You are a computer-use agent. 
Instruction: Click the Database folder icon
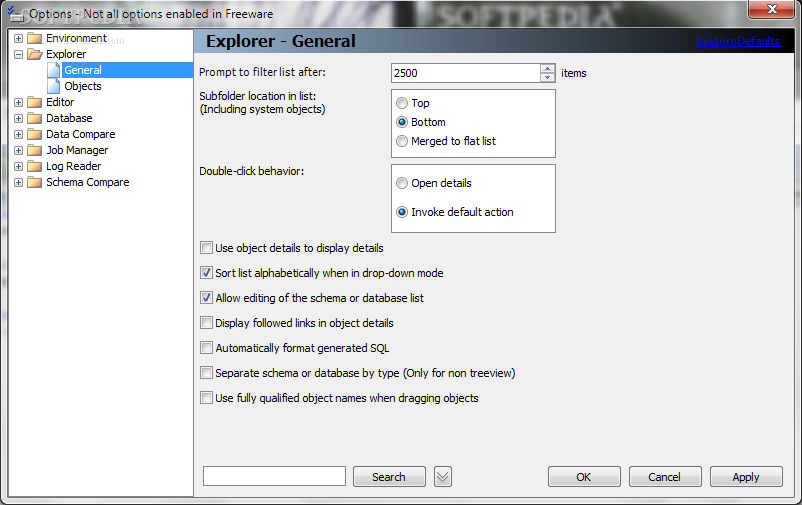click(34, 118)
